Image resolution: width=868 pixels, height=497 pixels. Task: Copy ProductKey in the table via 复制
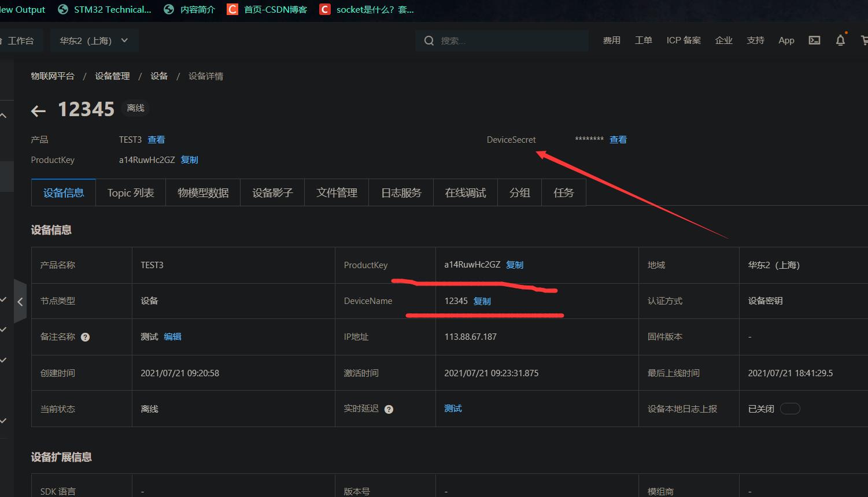tap(515, 265)
